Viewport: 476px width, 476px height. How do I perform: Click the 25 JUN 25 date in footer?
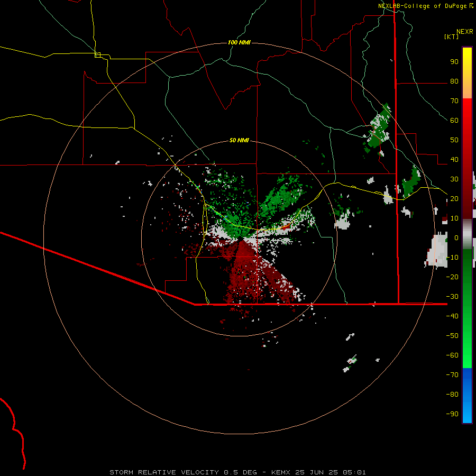click(317, 472)
